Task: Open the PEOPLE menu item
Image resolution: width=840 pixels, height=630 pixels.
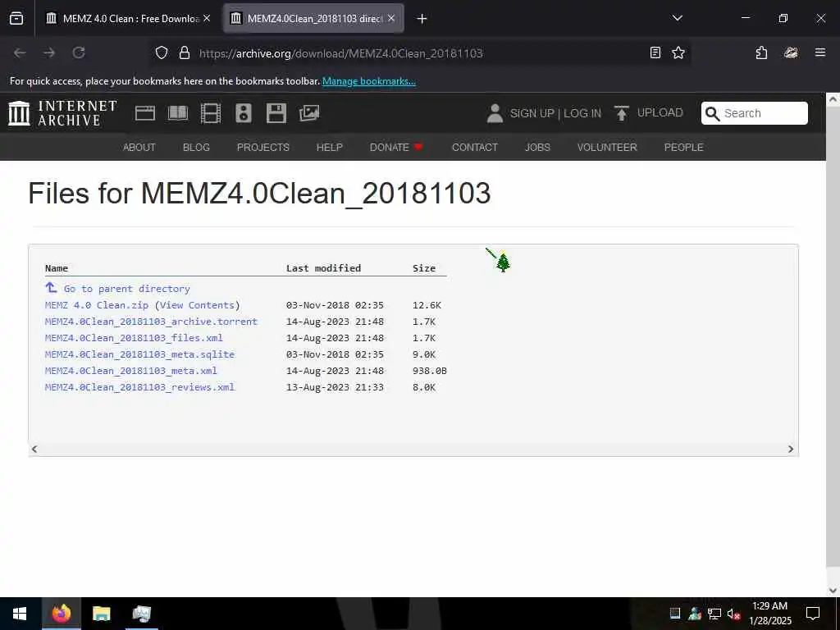Action: (x=683, y=148)
